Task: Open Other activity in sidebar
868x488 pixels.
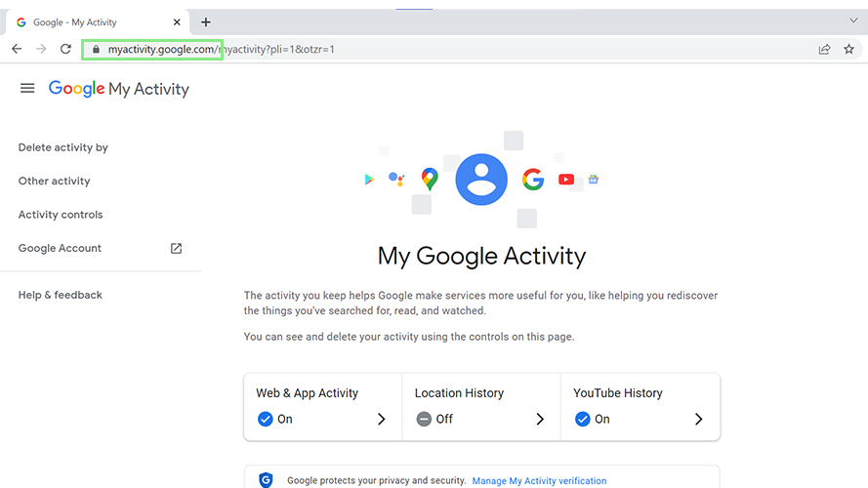Action: coord(55,181)
